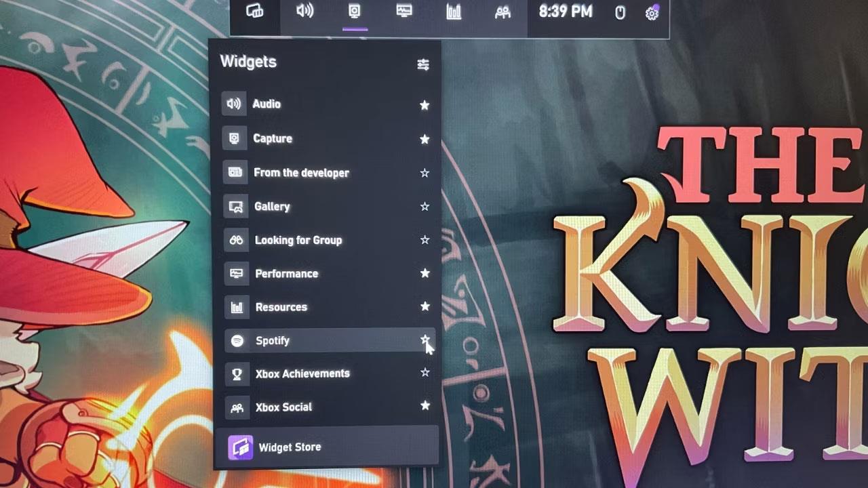Favorite the Gallery widget star
The height and width of the screenshot is (488, 868).
coord(425,206)
